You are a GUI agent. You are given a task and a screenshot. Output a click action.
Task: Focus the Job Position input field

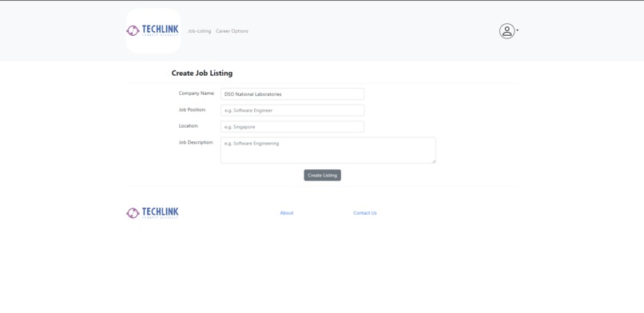coord(292,110)
